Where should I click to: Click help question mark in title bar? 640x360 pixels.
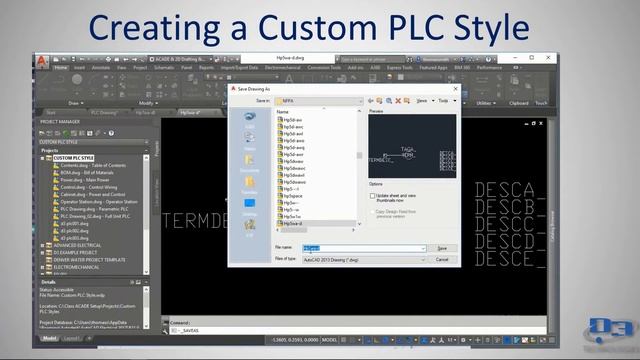tap(488, 59)
